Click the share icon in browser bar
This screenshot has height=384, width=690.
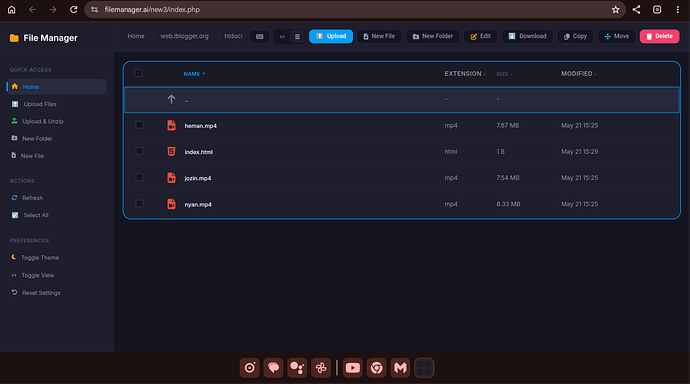636,10
